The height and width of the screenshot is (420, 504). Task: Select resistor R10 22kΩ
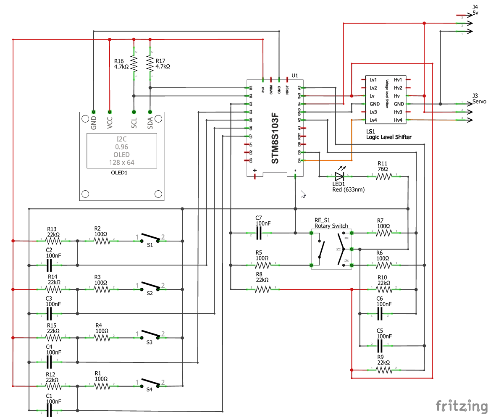click(383, 289)
